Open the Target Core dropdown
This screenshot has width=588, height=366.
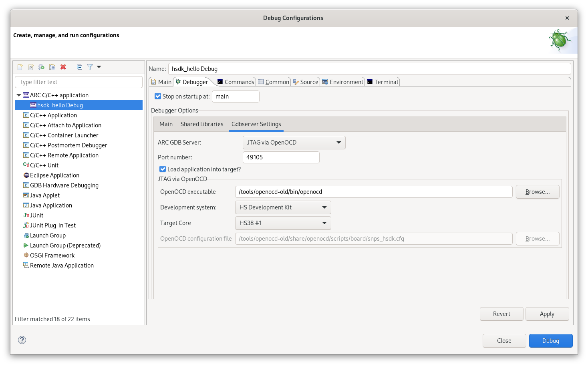[283, 223]
